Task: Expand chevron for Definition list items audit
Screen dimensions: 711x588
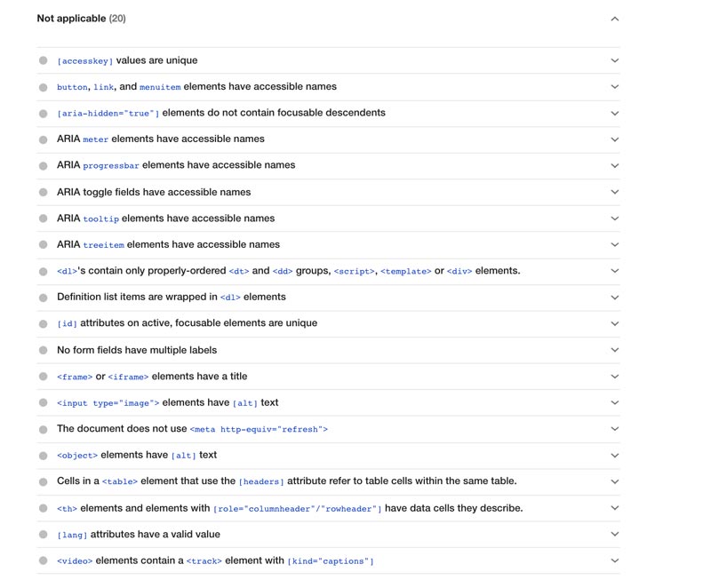Action: tap(614, 298)
